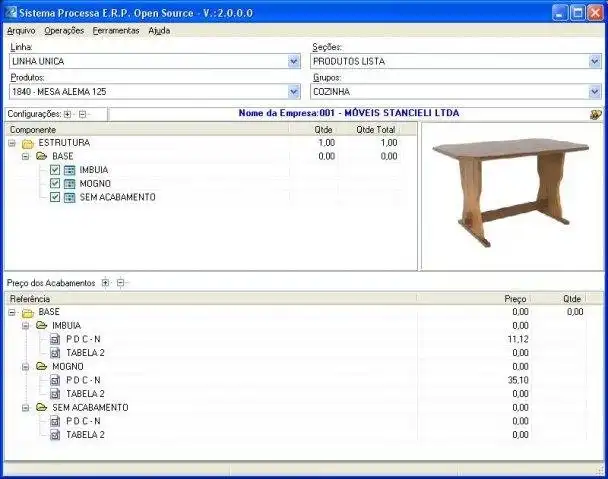Open the Arquivo menu

(x=21, y=31)
